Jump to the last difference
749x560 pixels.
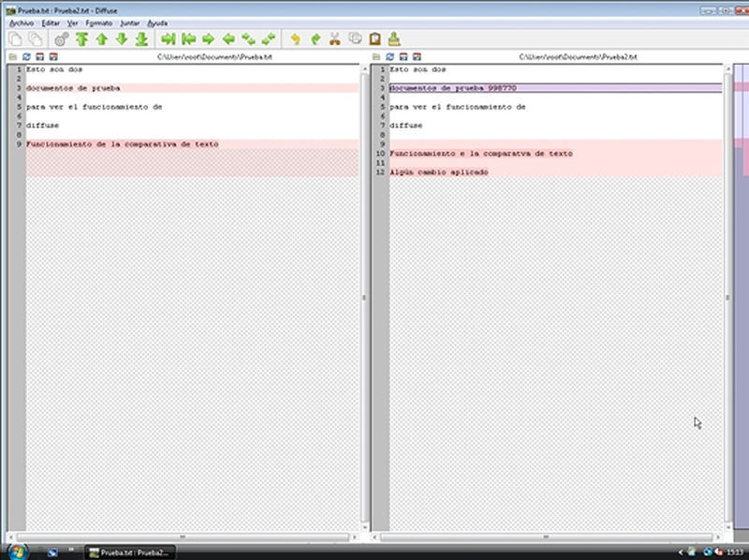(x=141, y=39)
